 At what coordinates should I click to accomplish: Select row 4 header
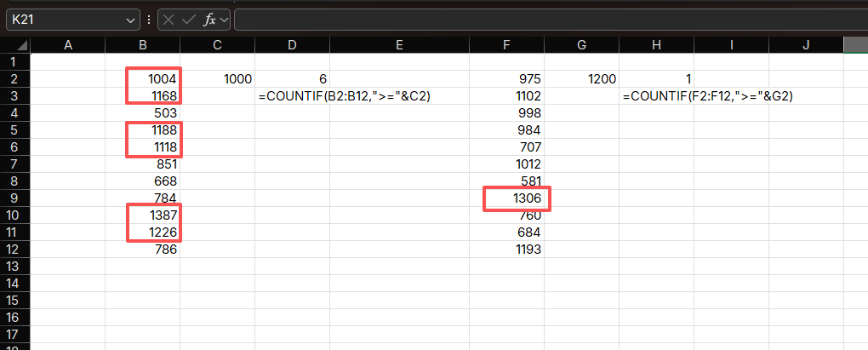15,113
